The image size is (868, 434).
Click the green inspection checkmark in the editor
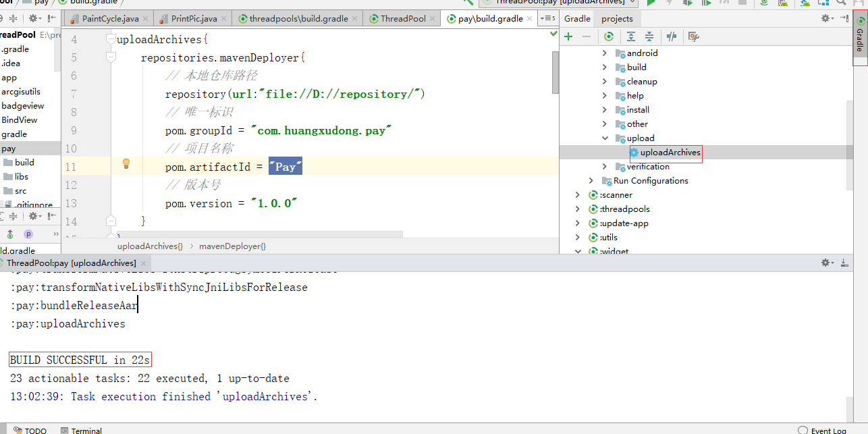pos(553,33)
